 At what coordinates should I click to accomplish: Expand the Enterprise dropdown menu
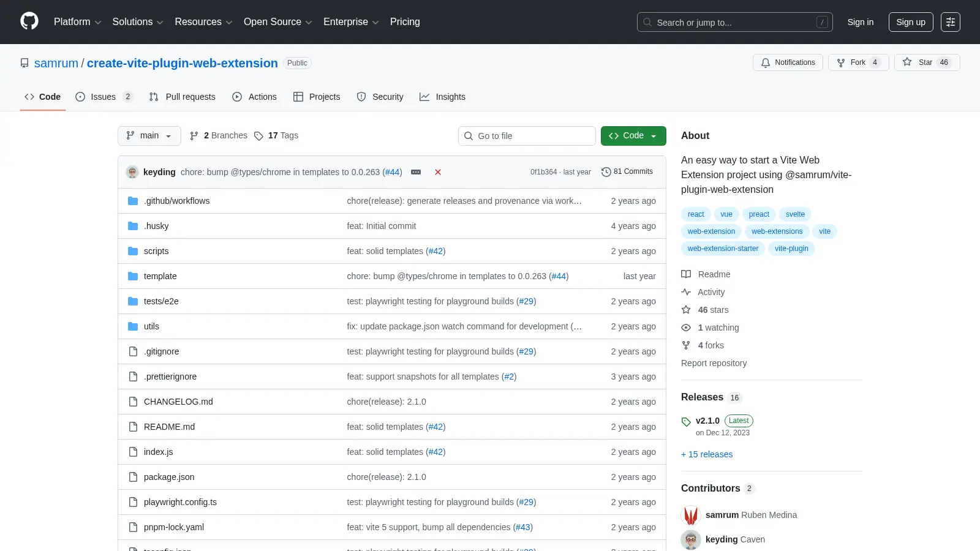click(x=351, y=22)
